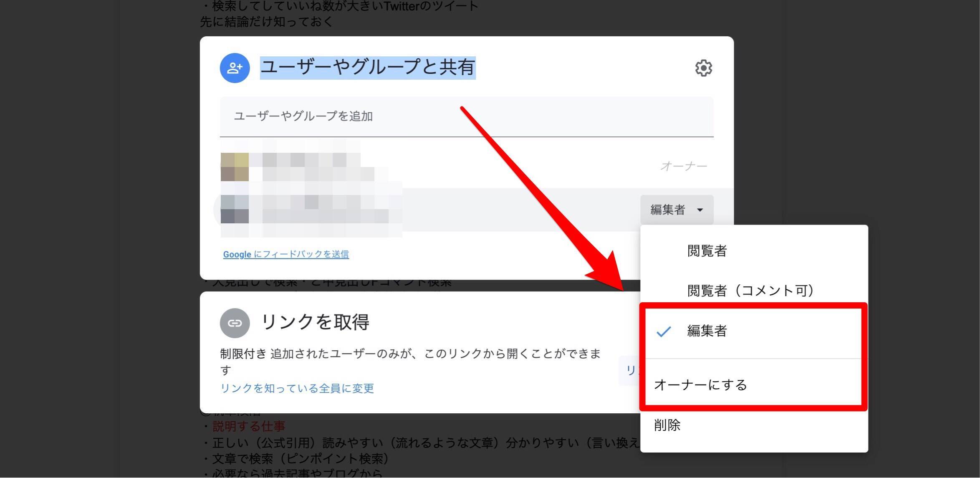
Task: Click the partially hidden copy link button
Action: (x=629, y=370)
